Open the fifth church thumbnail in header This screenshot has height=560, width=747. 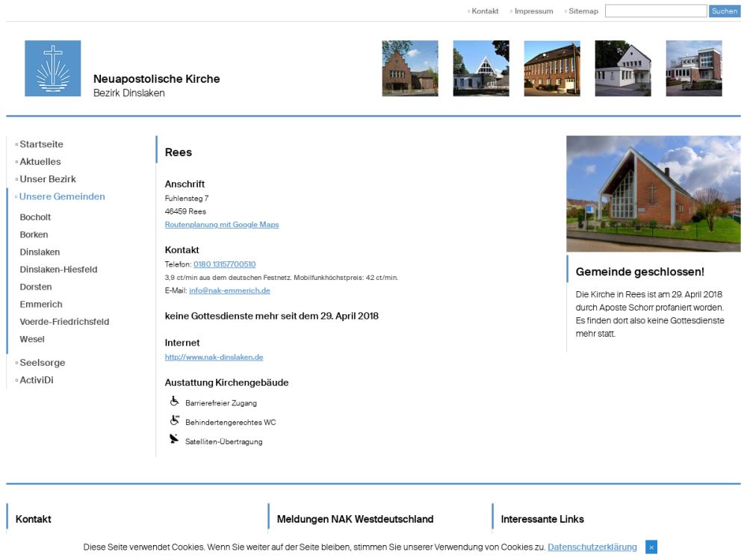tap(694, 69)
